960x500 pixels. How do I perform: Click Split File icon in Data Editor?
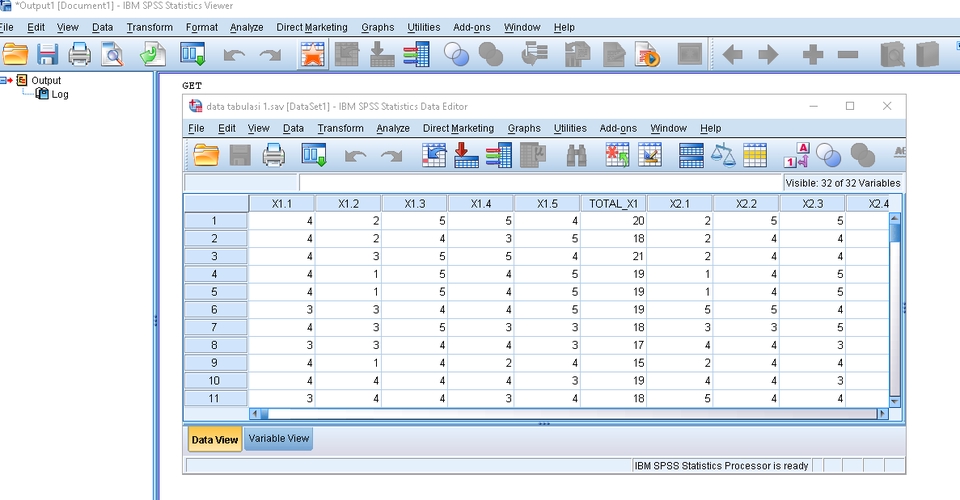click(x=691, y=155)
